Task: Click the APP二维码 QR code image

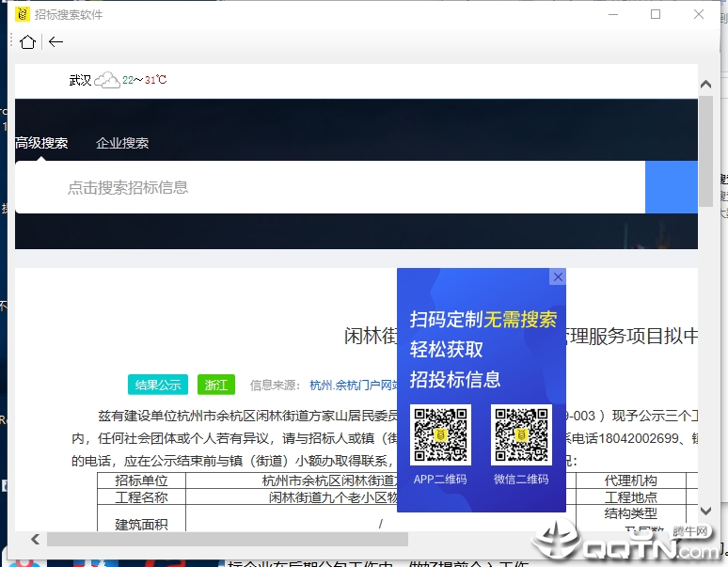Action: coord(440,434)
